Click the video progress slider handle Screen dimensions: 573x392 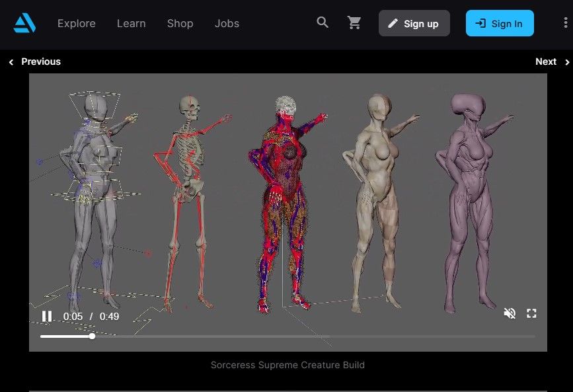click(92, 336)
